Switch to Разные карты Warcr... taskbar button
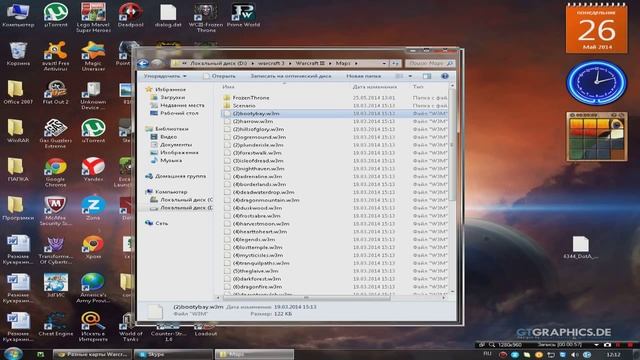This screenshot has width=640, height=360. click(x=93, y=354)
